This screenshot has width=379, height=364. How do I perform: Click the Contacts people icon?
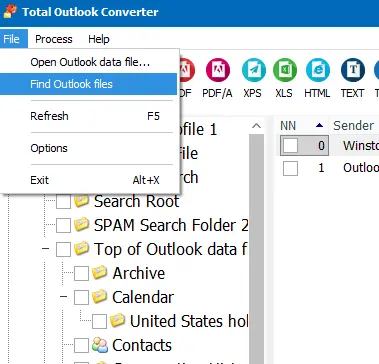coord(100,345)
